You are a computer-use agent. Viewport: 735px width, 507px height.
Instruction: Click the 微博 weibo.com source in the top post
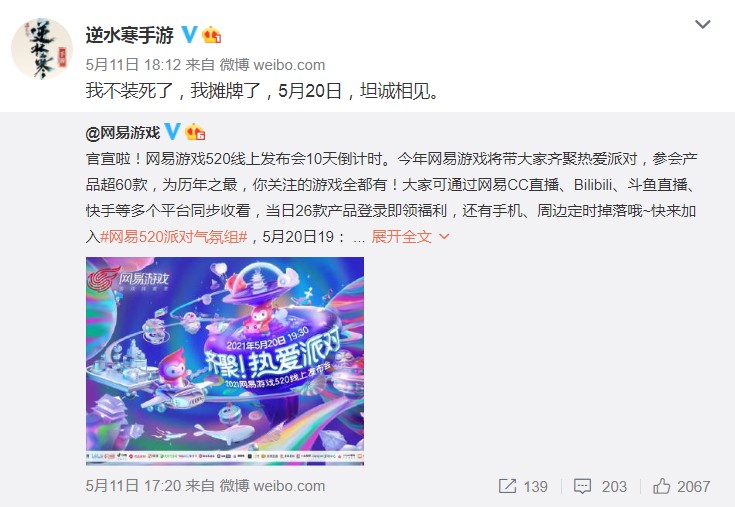pos(272,65)
